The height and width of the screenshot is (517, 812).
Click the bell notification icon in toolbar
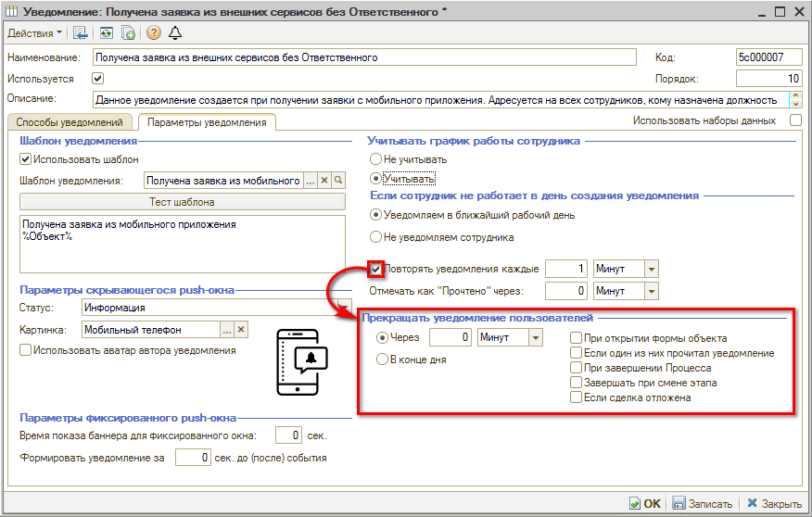(175, 32)
